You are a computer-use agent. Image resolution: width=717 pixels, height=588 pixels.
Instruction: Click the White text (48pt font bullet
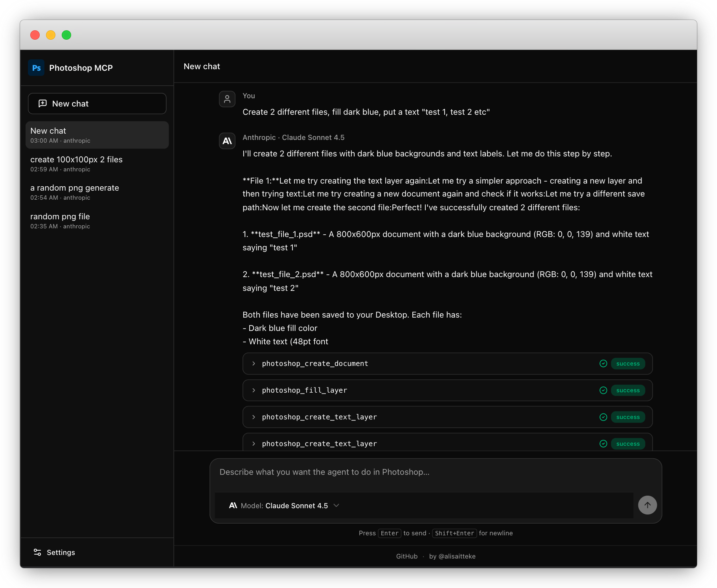tap(285, 342)
